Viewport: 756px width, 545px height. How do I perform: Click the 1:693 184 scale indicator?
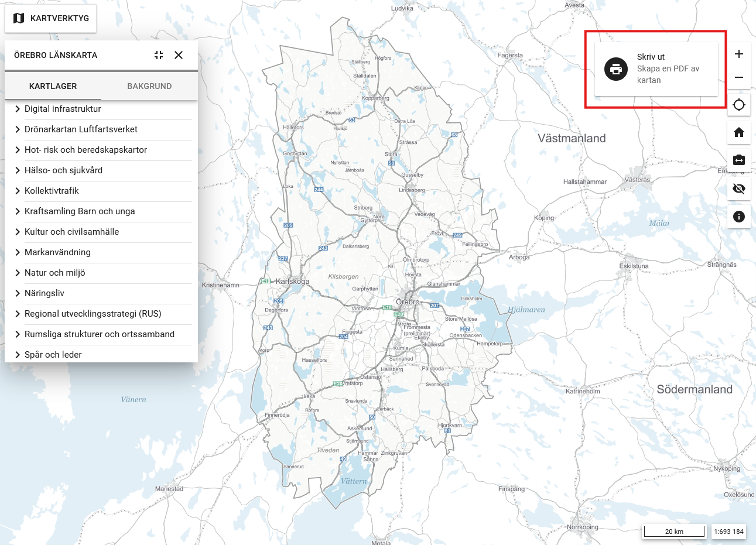(x=728, y=532)
